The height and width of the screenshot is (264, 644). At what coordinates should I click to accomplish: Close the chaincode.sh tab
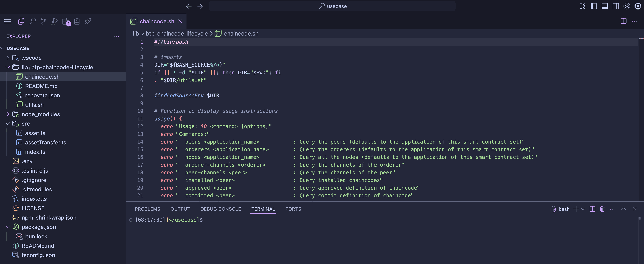[180, 21]
